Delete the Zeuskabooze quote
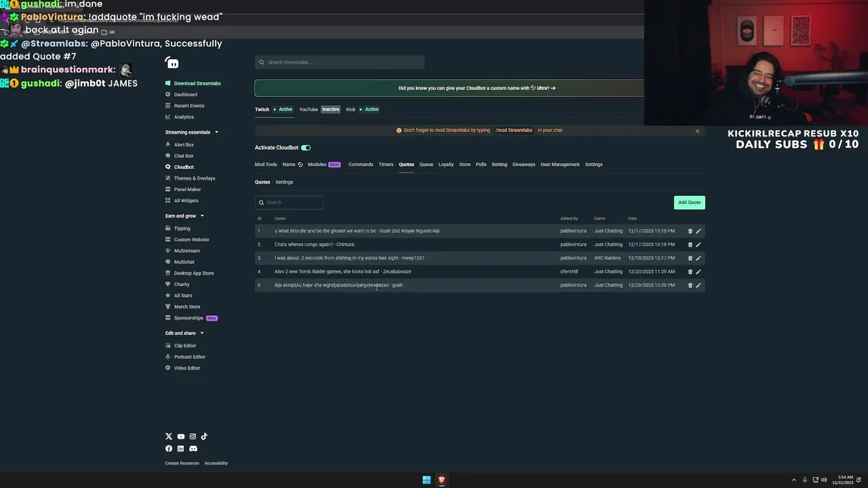Screen dimensions: 868x488 point(690,272)
